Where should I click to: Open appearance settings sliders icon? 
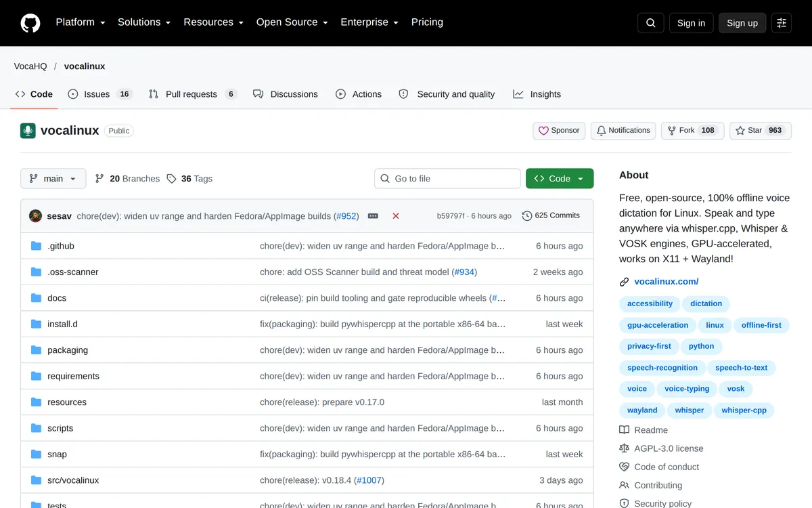[x=782, y=23]
